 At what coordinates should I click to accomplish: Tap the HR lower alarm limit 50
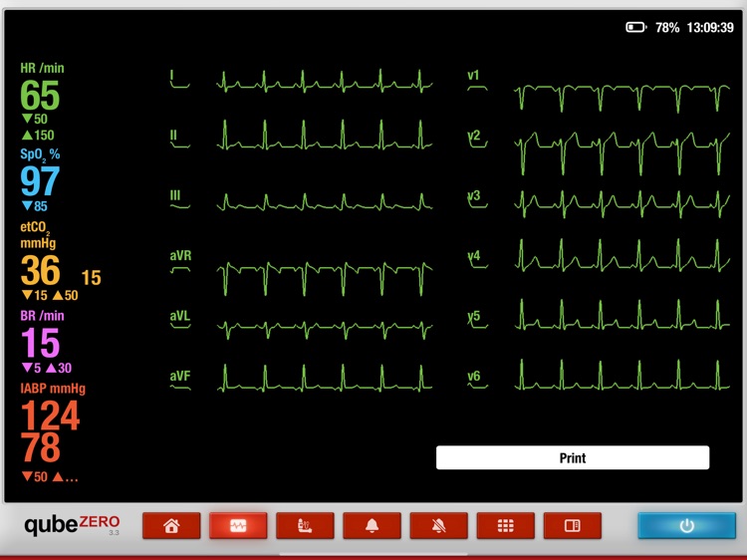click(x=35, y=119)
